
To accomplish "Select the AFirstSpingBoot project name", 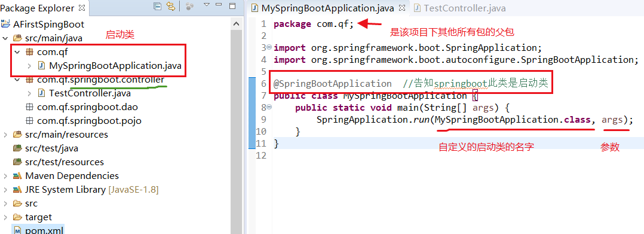I will point(48,25).
